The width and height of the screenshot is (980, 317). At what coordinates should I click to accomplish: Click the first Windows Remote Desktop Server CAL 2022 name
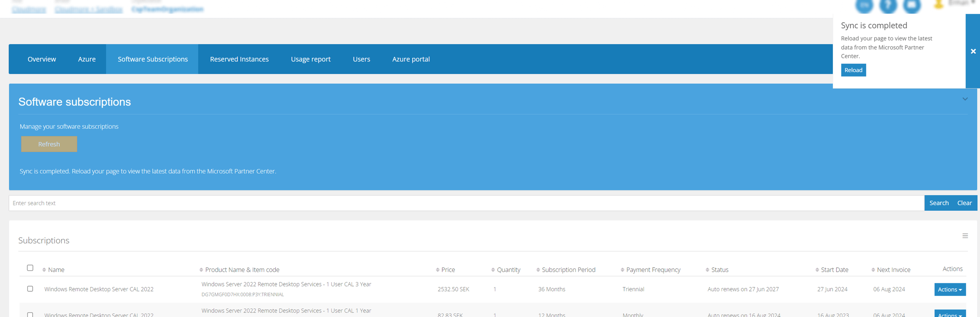(99, 289)
